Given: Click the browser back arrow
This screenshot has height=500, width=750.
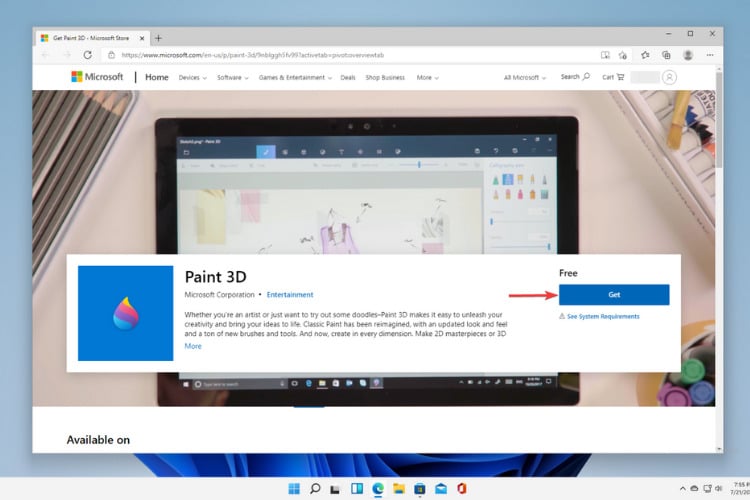Looking at the screenshot, I should [46, 55].
